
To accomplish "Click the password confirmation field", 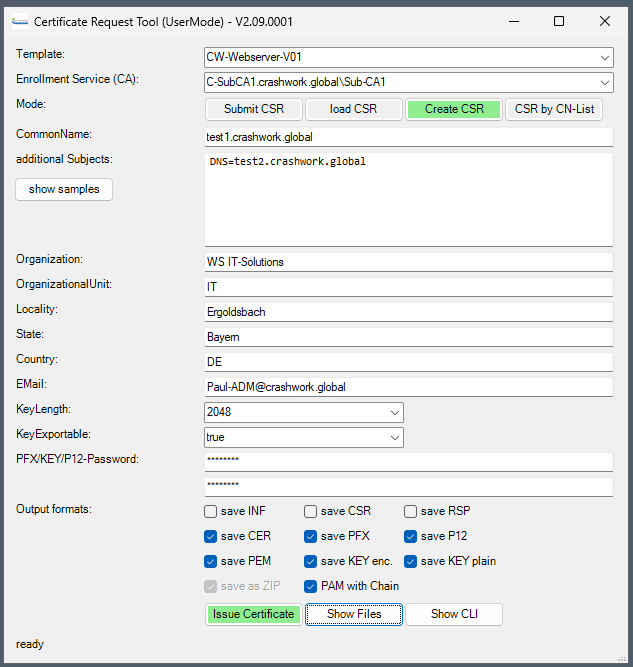I will pyautogui.click(x=409, y=487).
